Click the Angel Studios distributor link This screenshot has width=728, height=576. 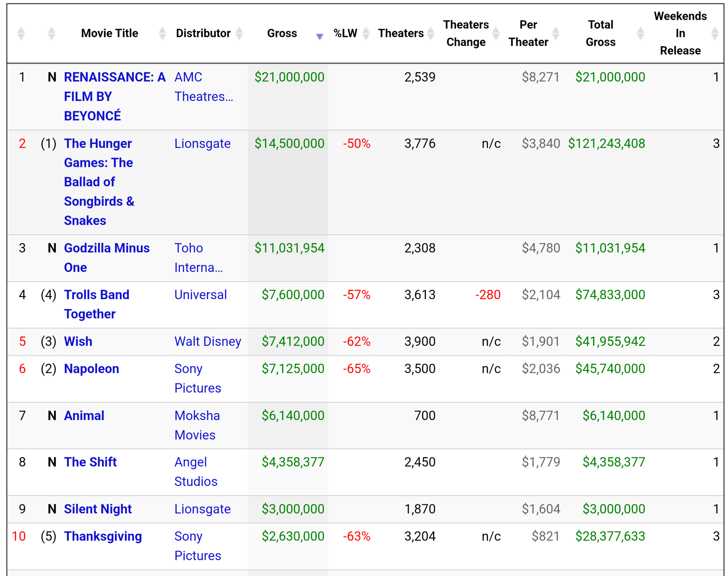(196, 472)
